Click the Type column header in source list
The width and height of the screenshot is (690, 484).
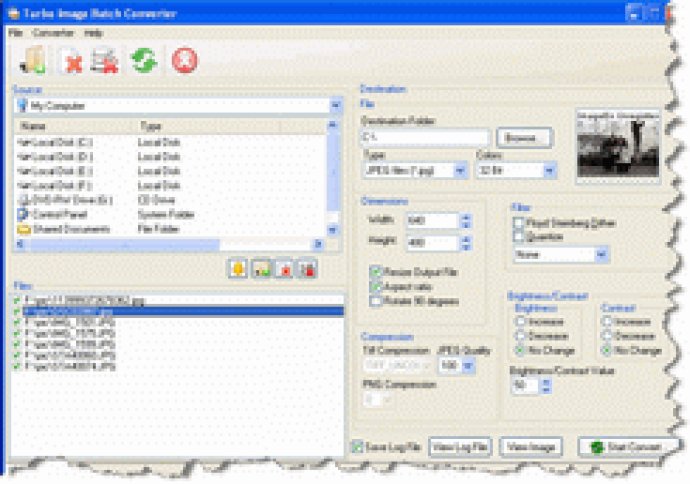point(207,126)
